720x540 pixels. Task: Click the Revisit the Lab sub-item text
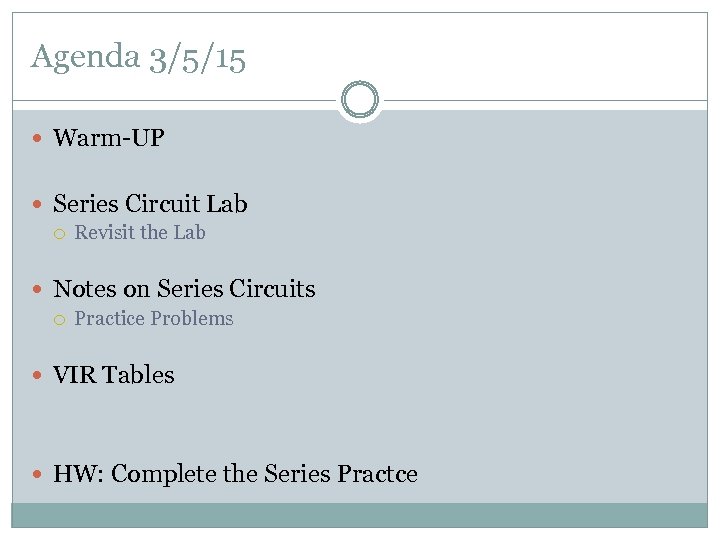140,233
